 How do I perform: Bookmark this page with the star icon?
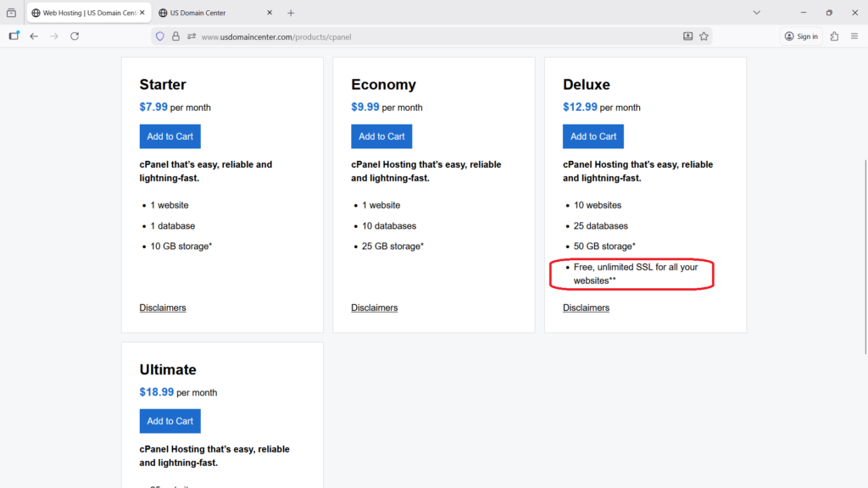(x=704, y=36)
